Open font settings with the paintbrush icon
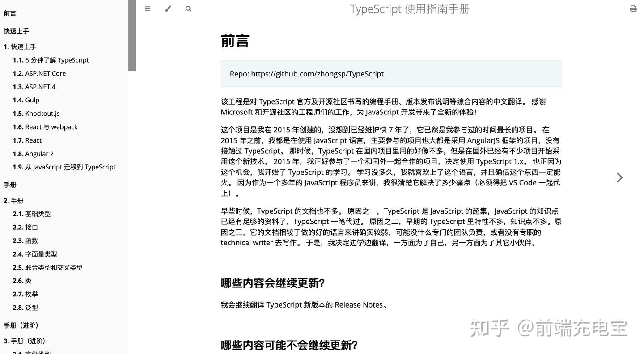Screen dimensions: 644x354 [168, 8]
